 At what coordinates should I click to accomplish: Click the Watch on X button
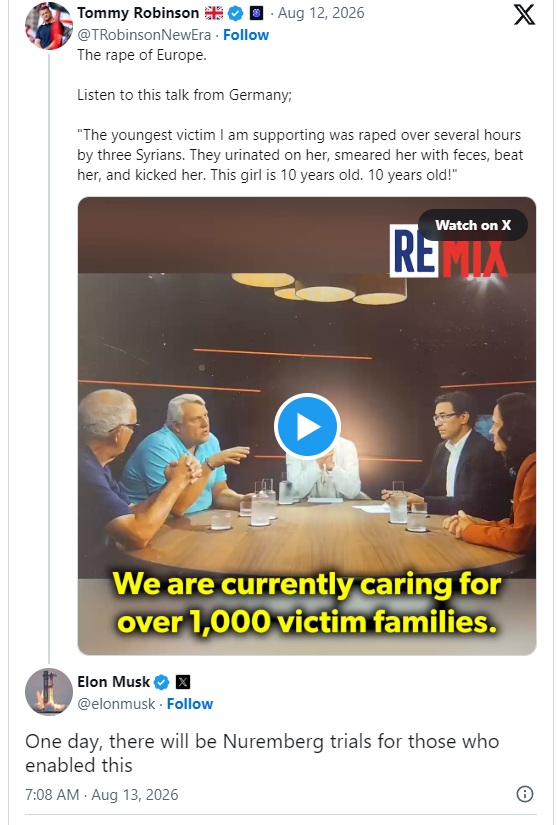473,225
